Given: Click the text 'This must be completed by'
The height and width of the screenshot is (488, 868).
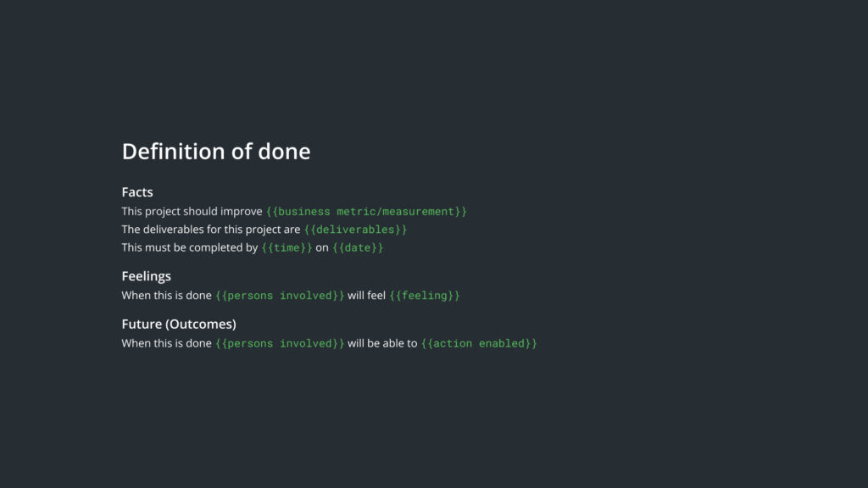Looking at the screenshot, I should [x=190, y=248].
